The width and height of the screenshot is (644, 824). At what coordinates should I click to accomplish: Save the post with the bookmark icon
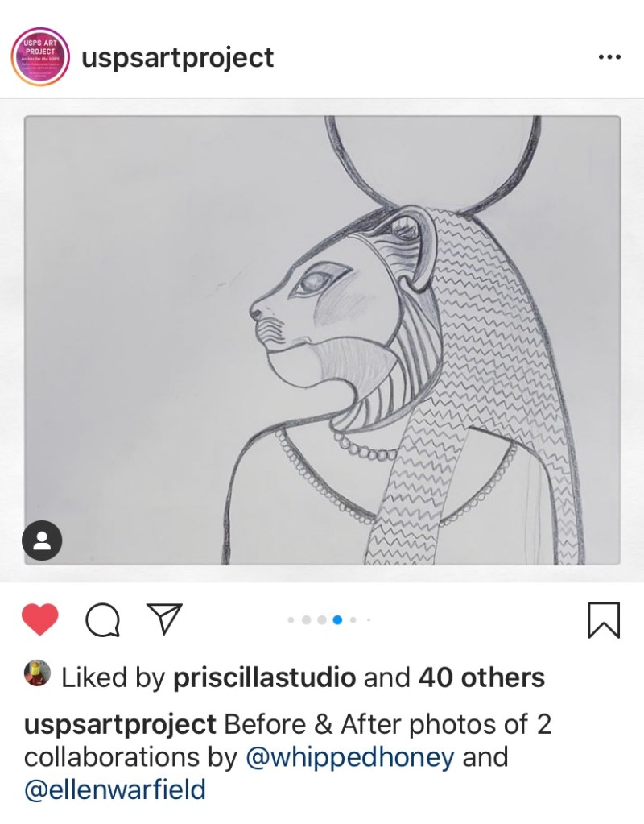604,619
